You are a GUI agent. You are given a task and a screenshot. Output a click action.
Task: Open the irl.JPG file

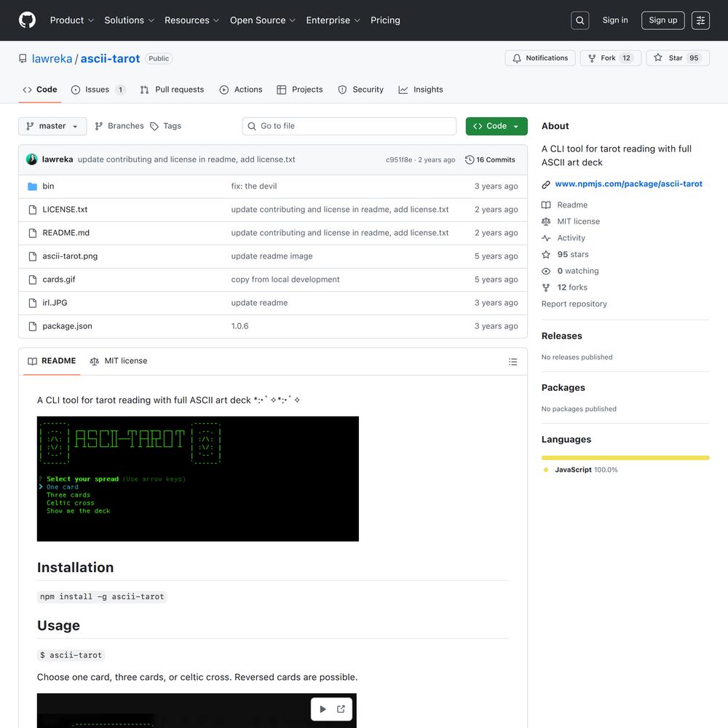click(x=55, y=303)
